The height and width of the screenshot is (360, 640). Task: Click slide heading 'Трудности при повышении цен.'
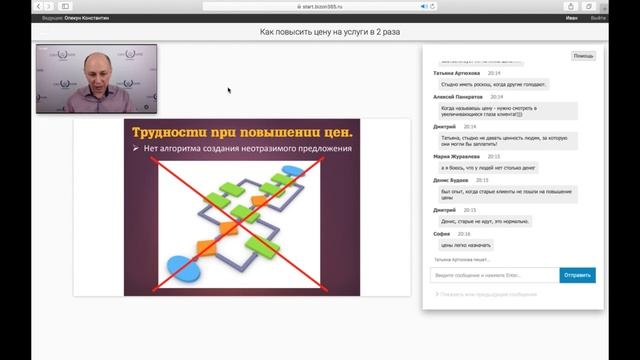(x=242, y=132)
